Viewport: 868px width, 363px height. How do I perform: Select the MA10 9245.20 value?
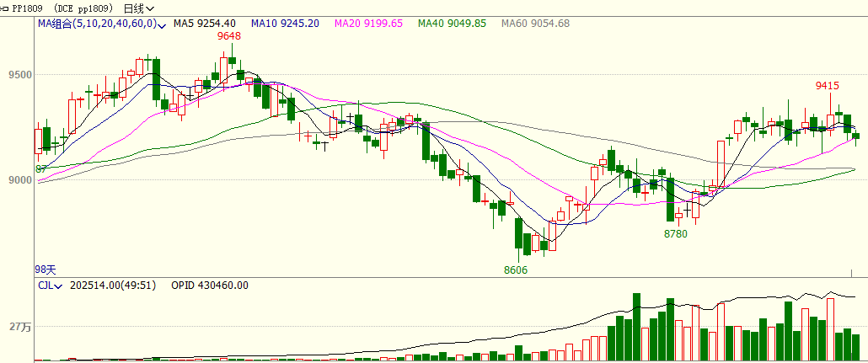(285, 24)
